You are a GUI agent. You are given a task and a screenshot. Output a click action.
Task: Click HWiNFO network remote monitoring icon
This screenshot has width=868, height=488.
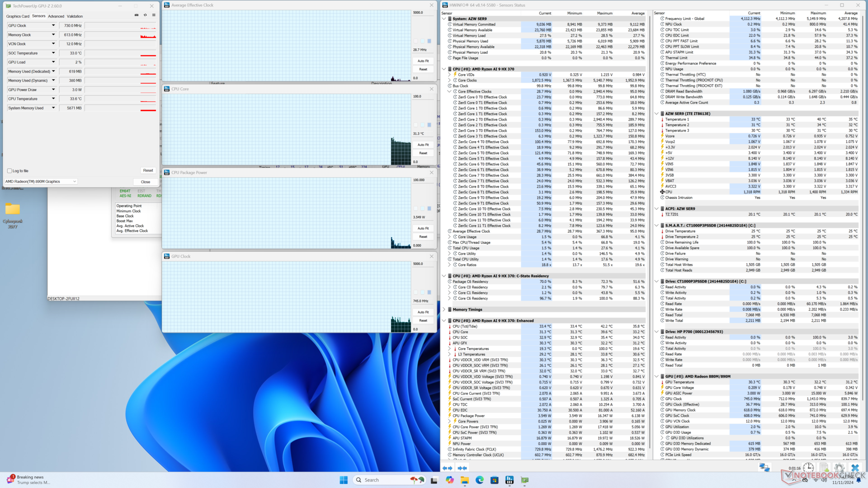(764, 468)
